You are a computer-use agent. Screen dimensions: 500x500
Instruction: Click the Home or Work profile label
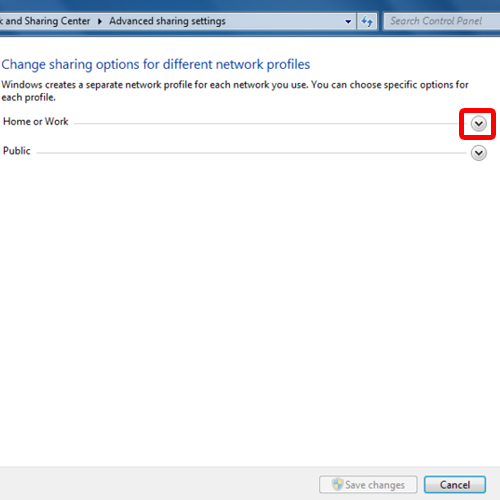(36, 121)
